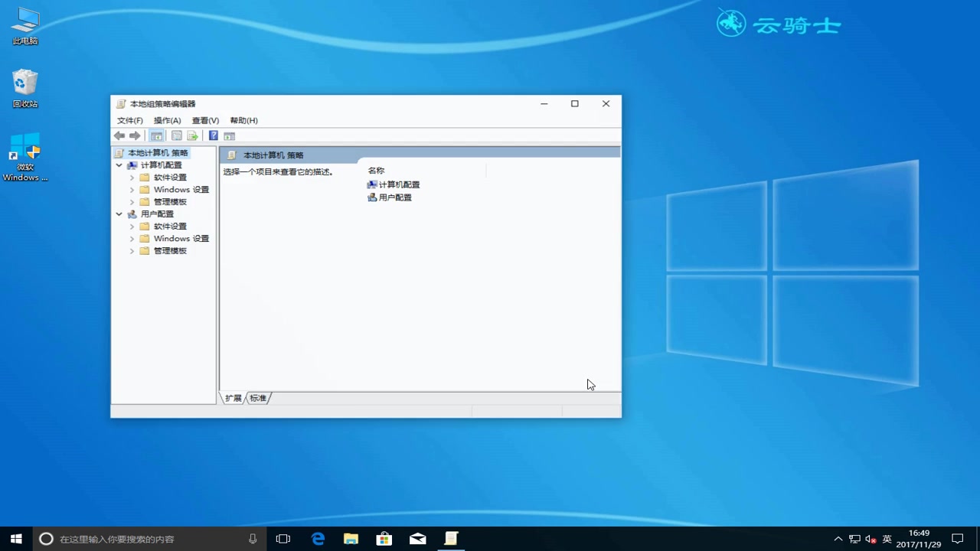This screenshot has width=980, height=551.
Task: Click the Cortana search box on taskbar
Action: (149, 539)
